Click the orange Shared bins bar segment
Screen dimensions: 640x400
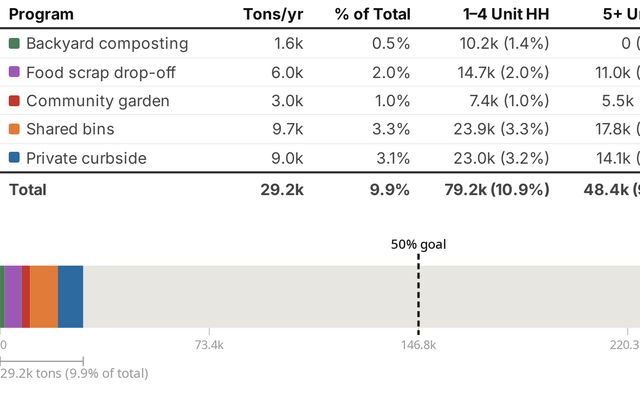[x=44, y=297]
